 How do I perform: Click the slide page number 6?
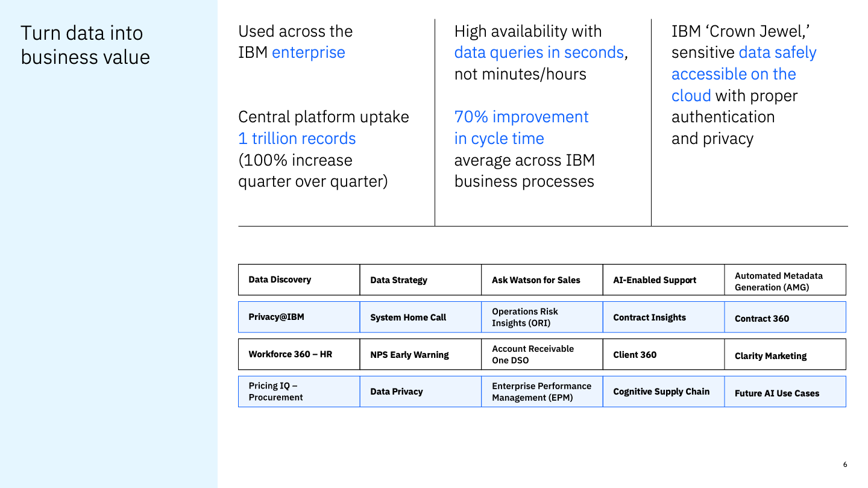pos(845,465)
